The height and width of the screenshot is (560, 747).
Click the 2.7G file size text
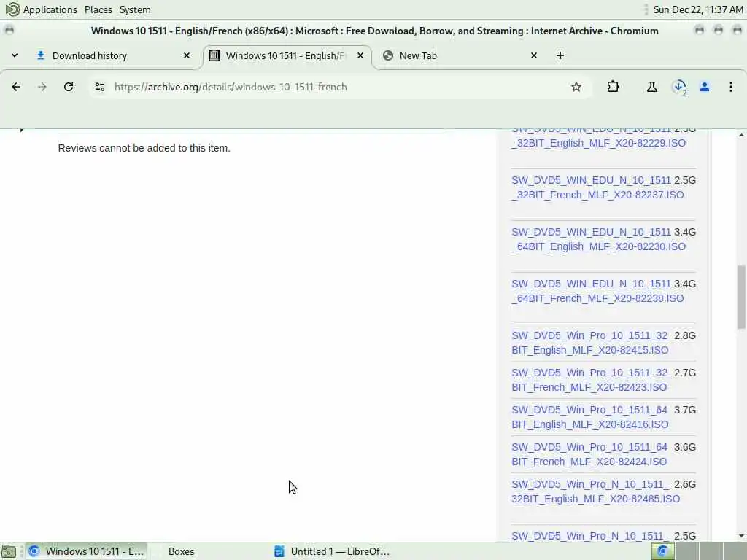pyautogui.click(x=684, y=373)
